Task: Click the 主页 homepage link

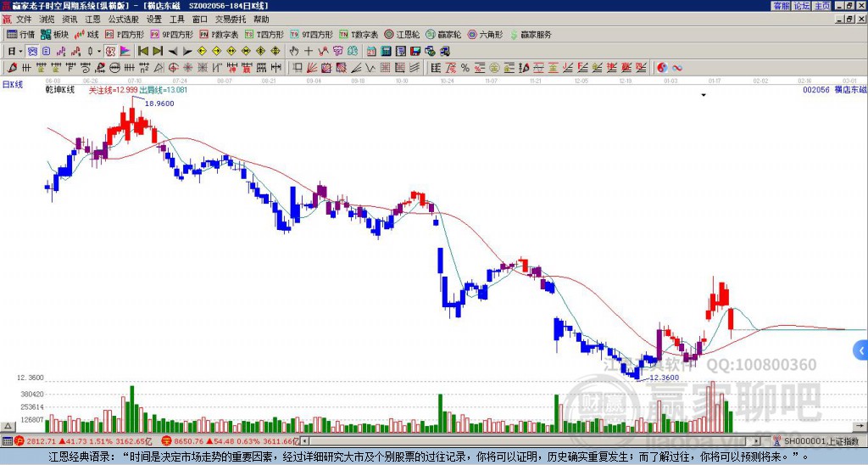Action: point(822,6)
